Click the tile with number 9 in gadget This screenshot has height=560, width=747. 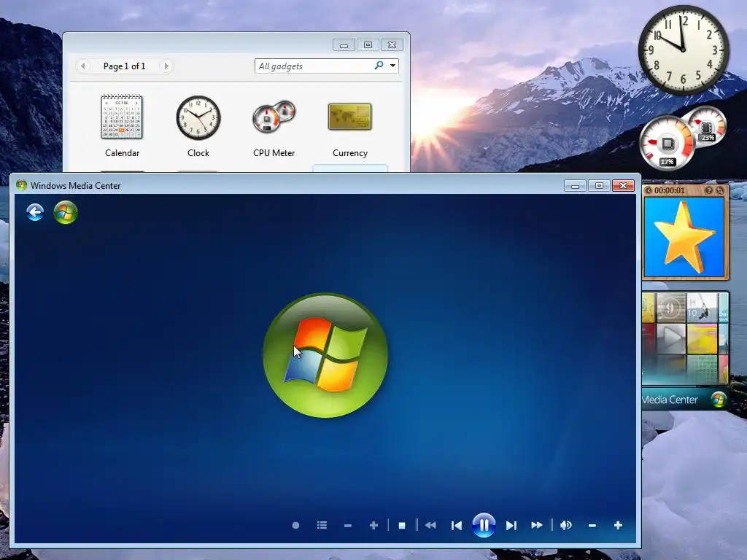(671, 308)
